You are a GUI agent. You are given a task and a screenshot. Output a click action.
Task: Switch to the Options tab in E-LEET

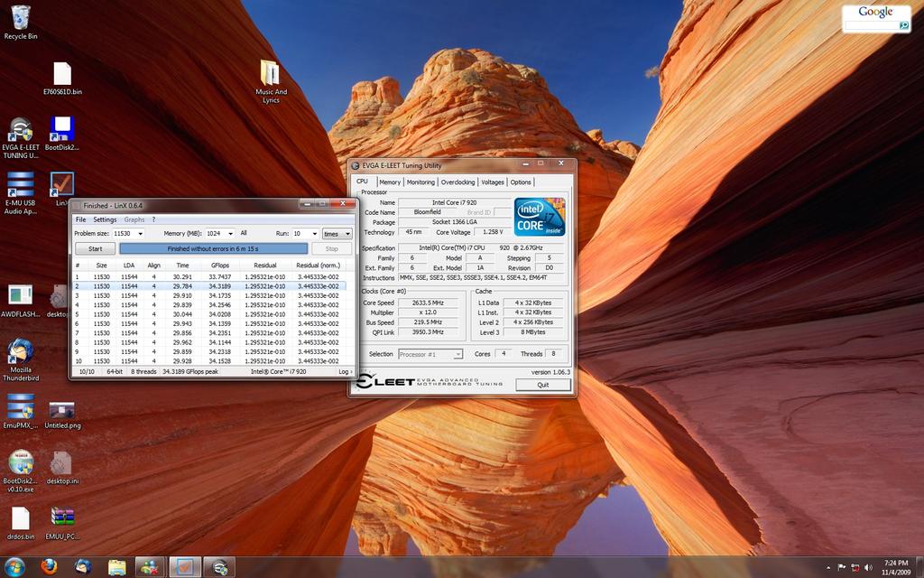(521, 182)
